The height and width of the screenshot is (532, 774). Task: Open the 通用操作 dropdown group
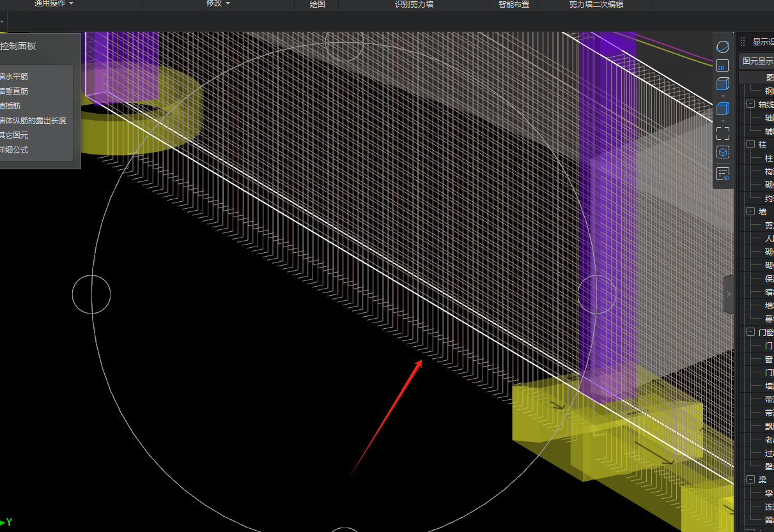(x=54, y=4)
